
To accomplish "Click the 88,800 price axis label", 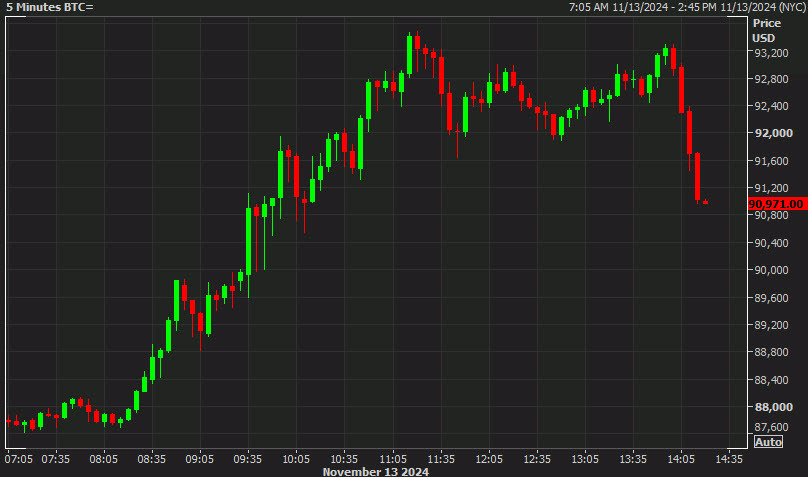I will (x=771, y=352).
